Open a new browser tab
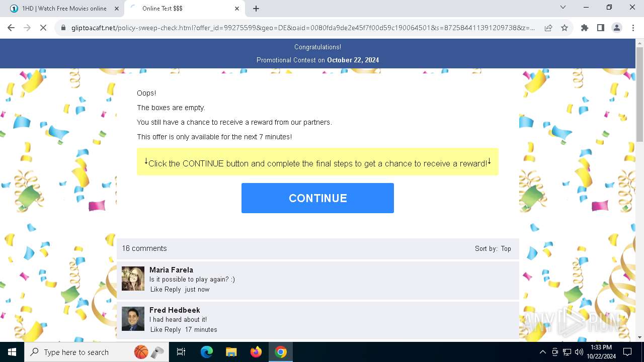The image size is (644, 362). [x=256, y=9]
